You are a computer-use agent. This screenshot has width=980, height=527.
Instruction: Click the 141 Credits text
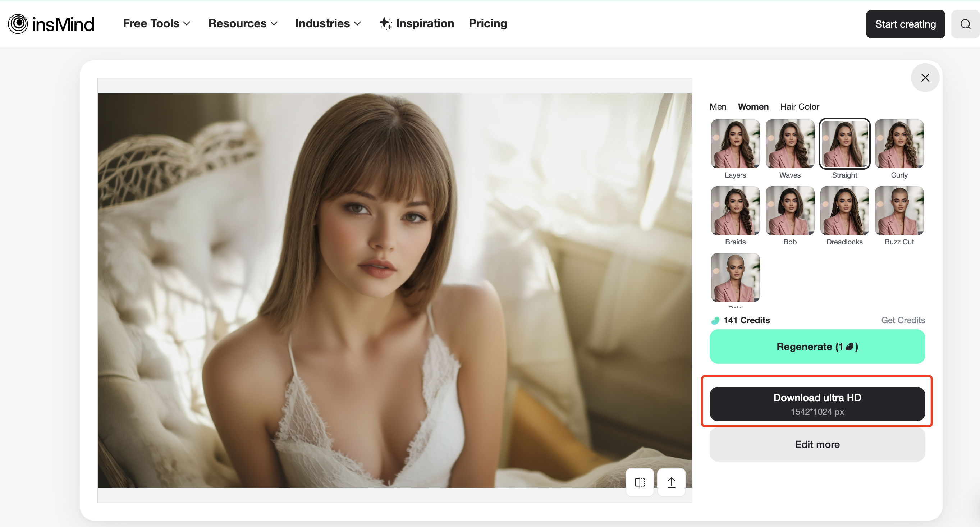click(x=746, y=320)
